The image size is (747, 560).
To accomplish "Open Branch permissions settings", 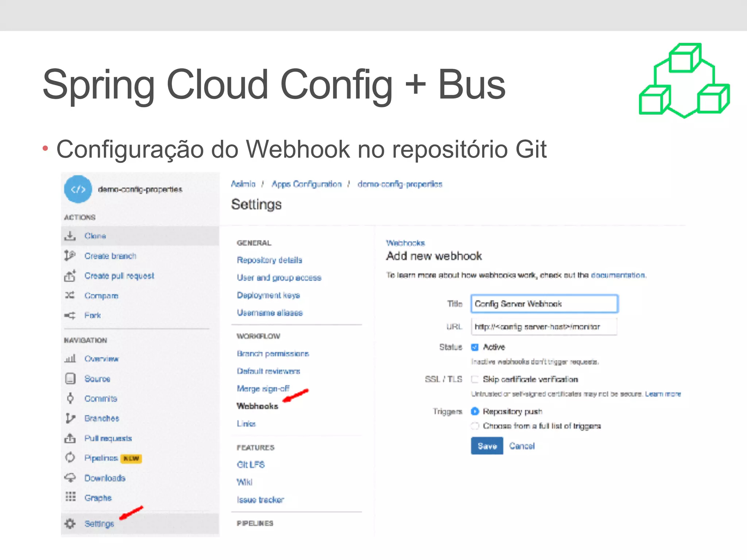I will click(x=273, y=353).
